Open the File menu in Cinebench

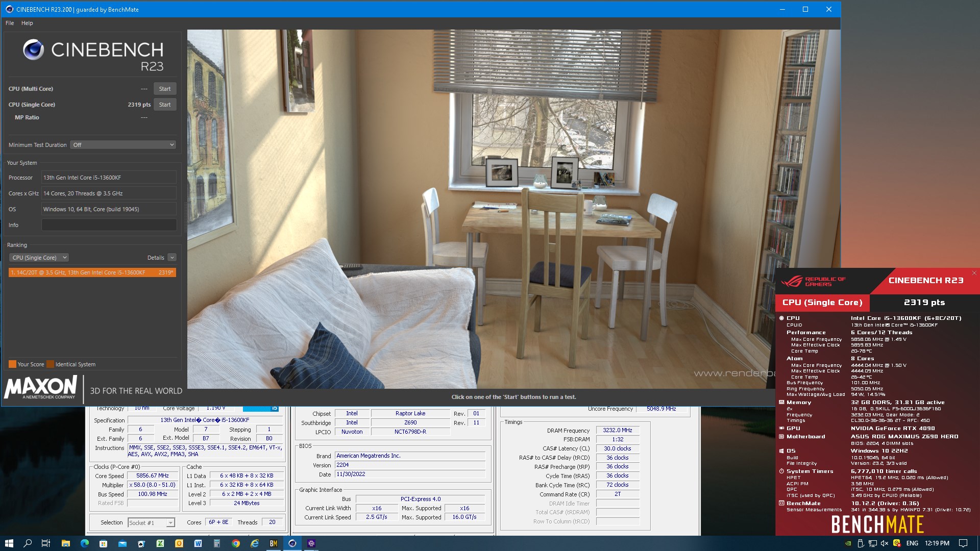[x=10, y=23]
